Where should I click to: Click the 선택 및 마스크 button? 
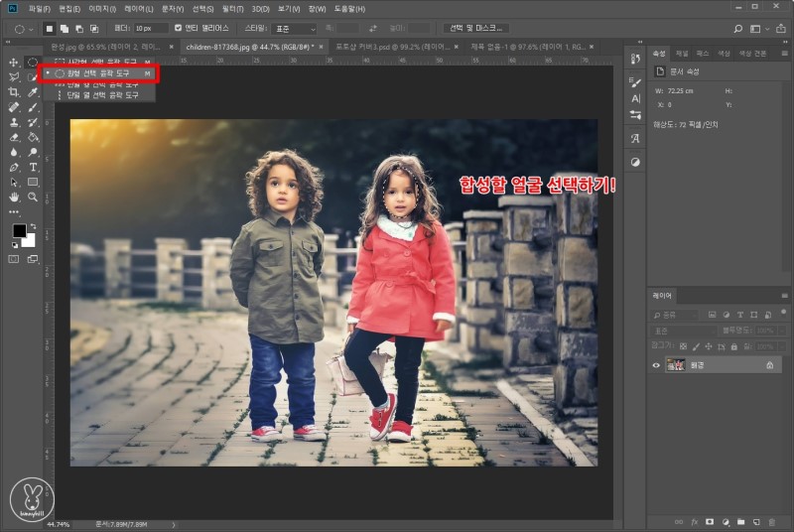474,28
